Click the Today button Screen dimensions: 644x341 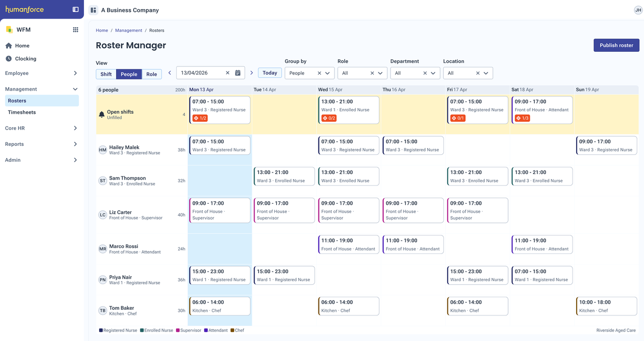(270, 73)
